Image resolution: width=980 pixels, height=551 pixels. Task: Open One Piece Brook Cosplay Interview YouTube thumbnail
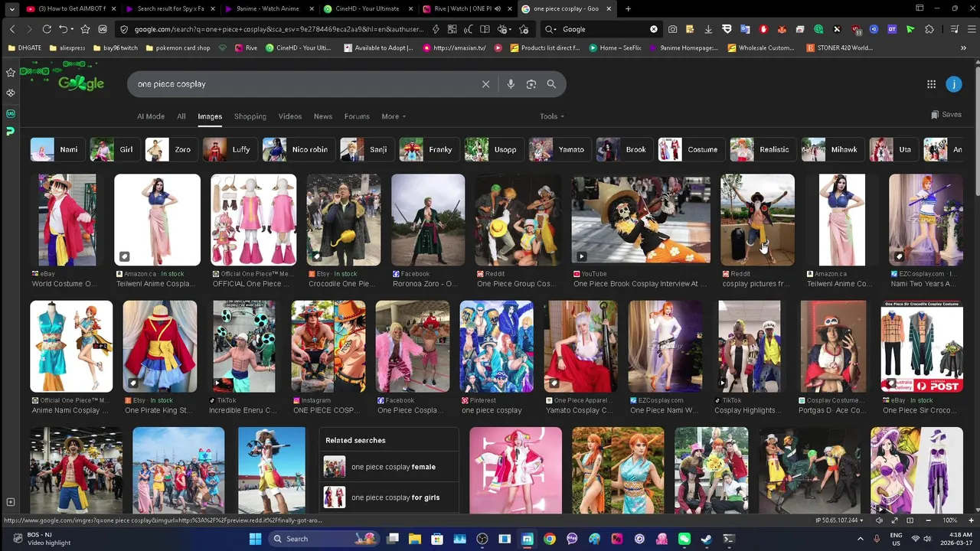pos(640,220)
